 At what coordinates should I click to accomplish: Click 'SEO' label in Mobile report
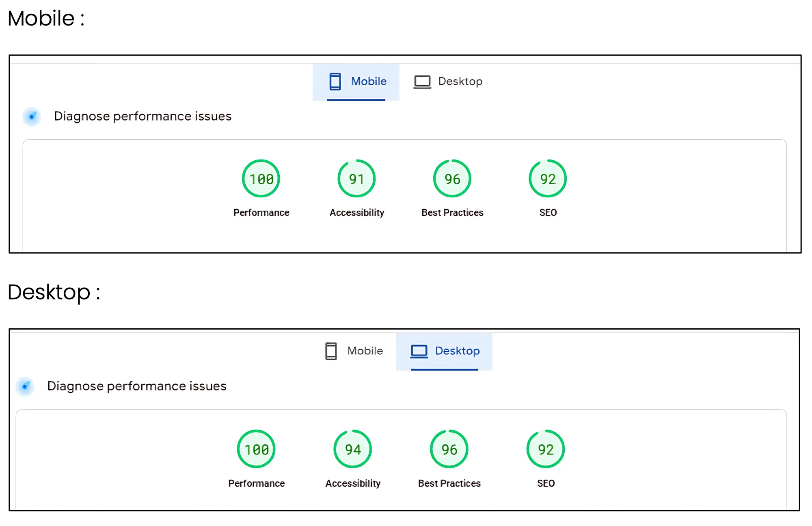coord(548,213)
